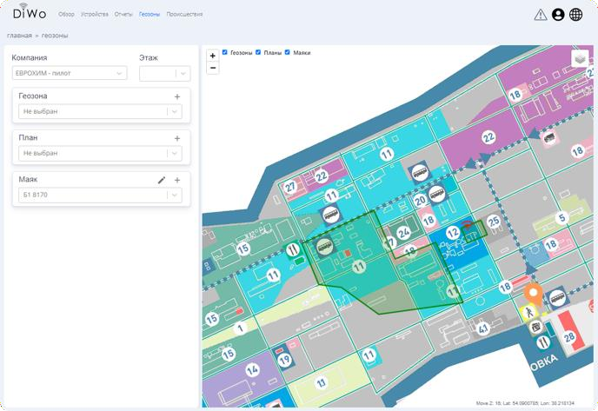
Task: Click map marker number 20
Action: tap(420, 201)
